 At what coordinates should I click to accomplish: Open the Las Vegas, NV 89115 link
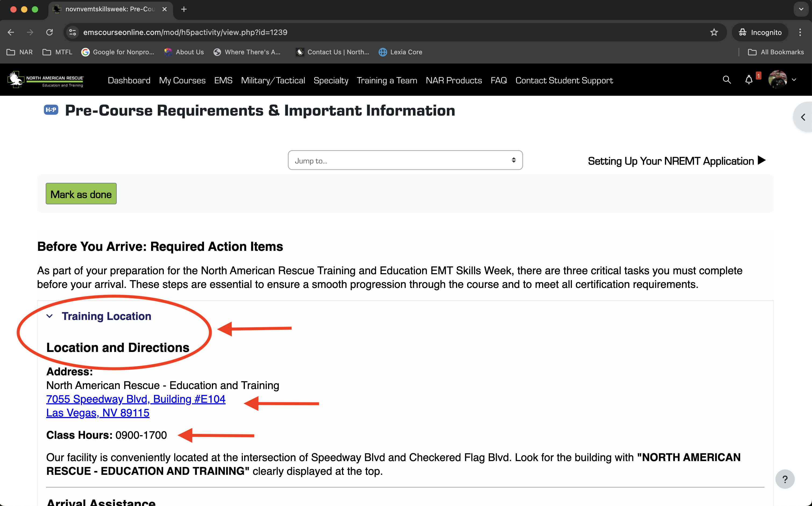coord(98,413)
